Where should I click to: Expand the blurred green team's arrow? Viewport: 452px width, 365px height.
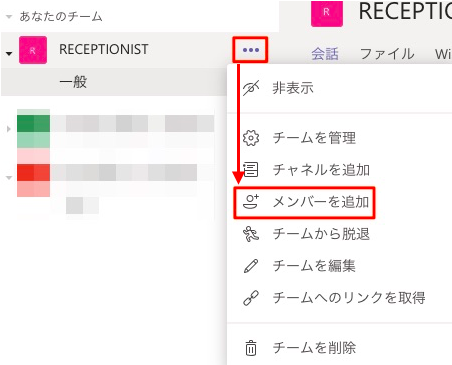9,129
